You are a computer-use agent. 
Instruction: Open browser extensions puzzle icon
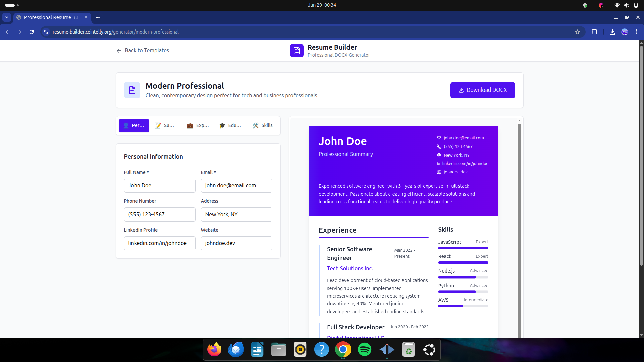click(594, 32)
